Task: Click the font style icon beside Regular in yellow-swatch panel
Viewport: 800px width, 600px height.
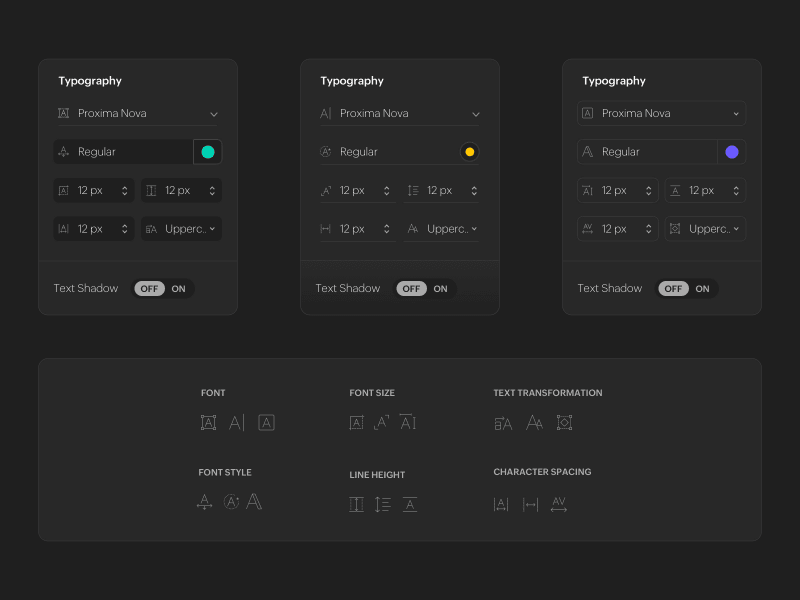Action: [x=326, y=152]
